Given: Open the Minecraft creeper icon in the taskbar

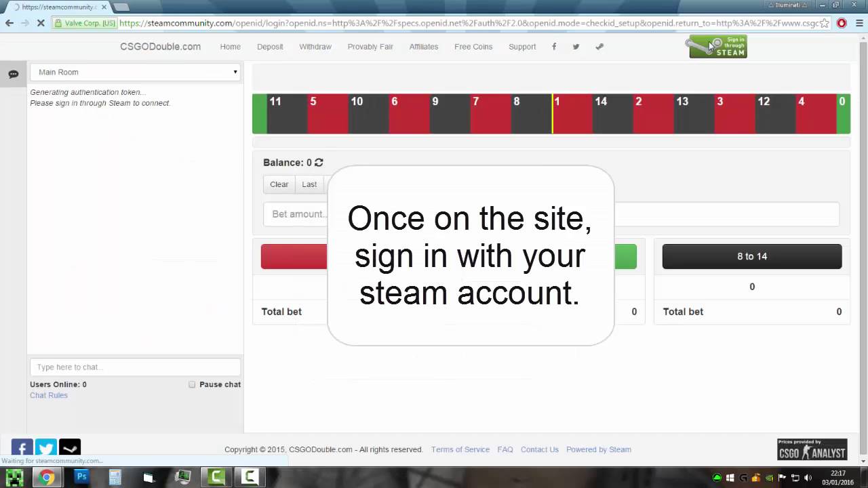Looking at the screenshot, I should pyautogui.click(x=14, y=477).
